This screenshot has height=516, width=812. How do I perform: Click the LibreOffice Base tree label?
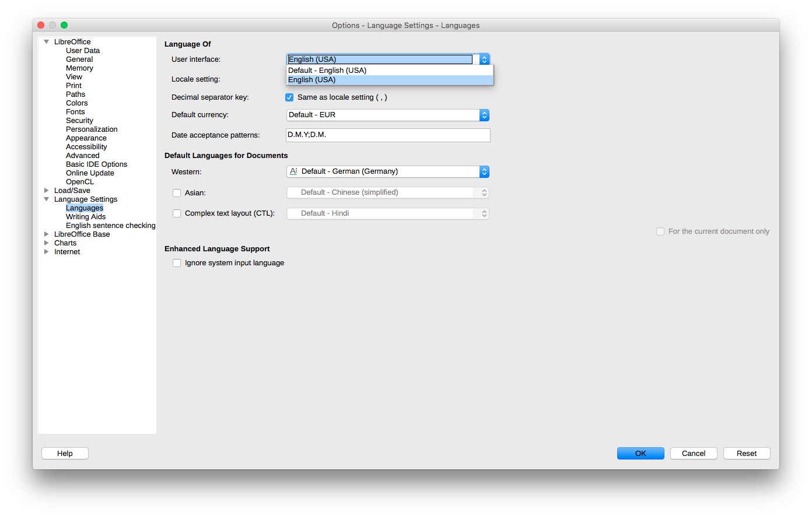click(82, 234)
